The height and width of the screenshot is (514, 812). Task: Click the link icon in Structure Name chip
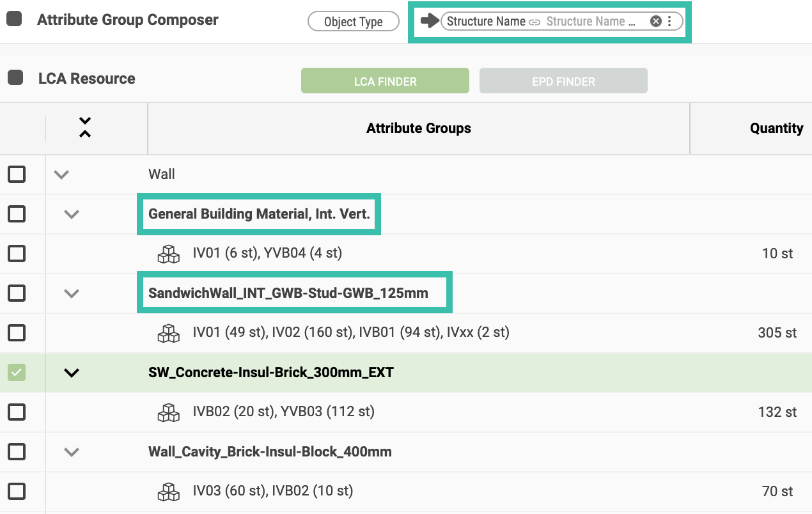(535, 22)
